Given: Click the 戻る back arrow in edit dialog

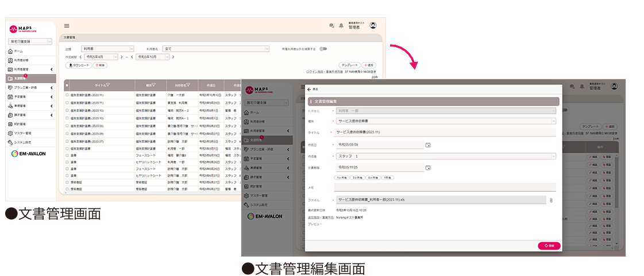Looking at the screenshot, I should coord(309,89).
